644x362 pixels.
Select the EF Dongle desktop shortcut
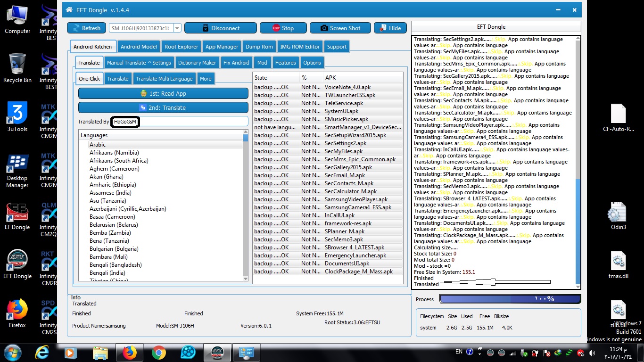pos(17,216)
